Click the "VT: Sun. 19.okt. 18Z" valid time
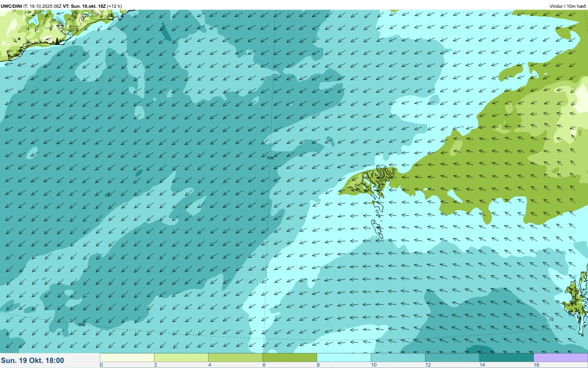The height and width of the screenshot is (368, 588). 84,6
